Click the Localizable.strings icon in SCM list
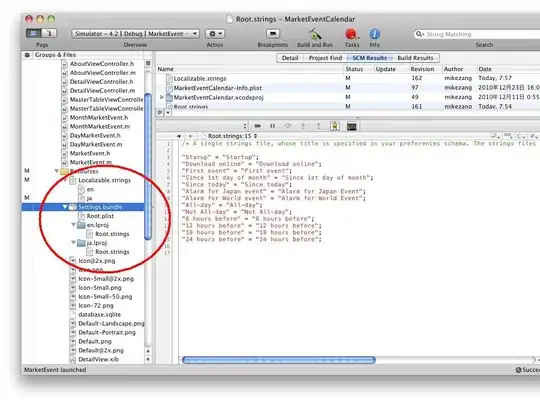This screenshot has width=540, height=404. click(x=169, y=79)
